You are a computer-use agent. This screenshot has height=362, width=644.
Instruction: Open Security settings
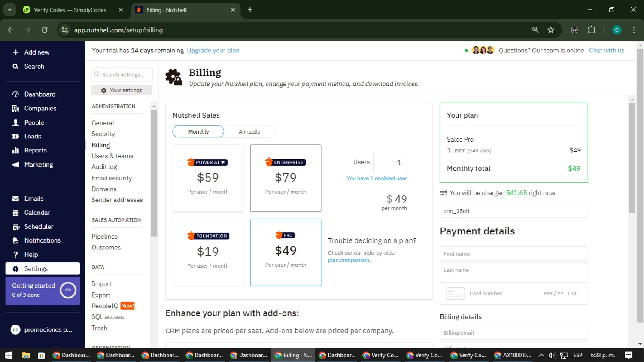point(103,134)
